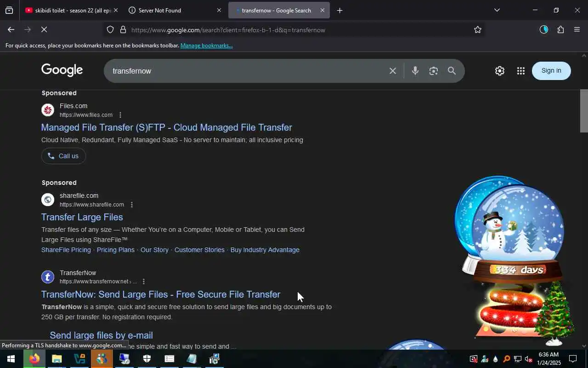Go back using the browser back arrow
This screenshot has width=588, height=368.
(x=11, y=29)
